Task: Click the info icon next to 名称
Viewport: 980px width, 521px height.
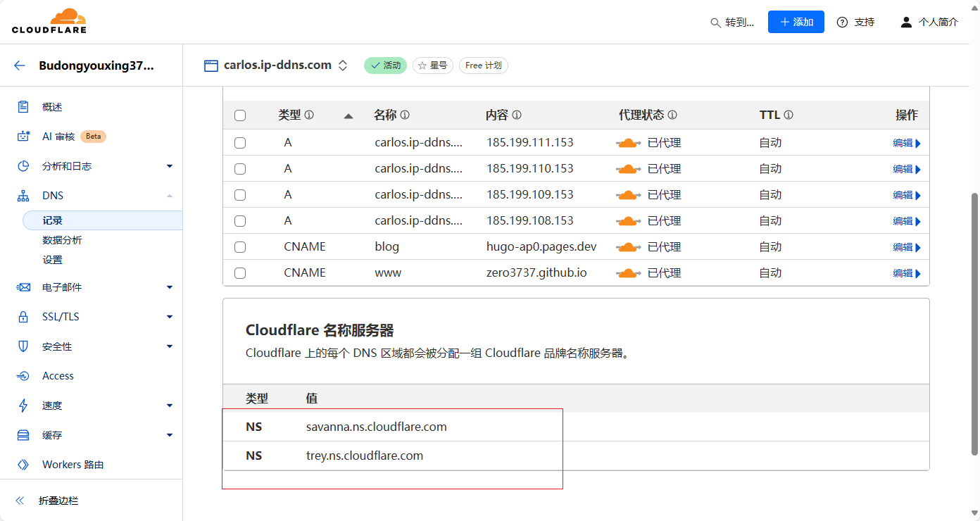Action: [x=405, y=115]
